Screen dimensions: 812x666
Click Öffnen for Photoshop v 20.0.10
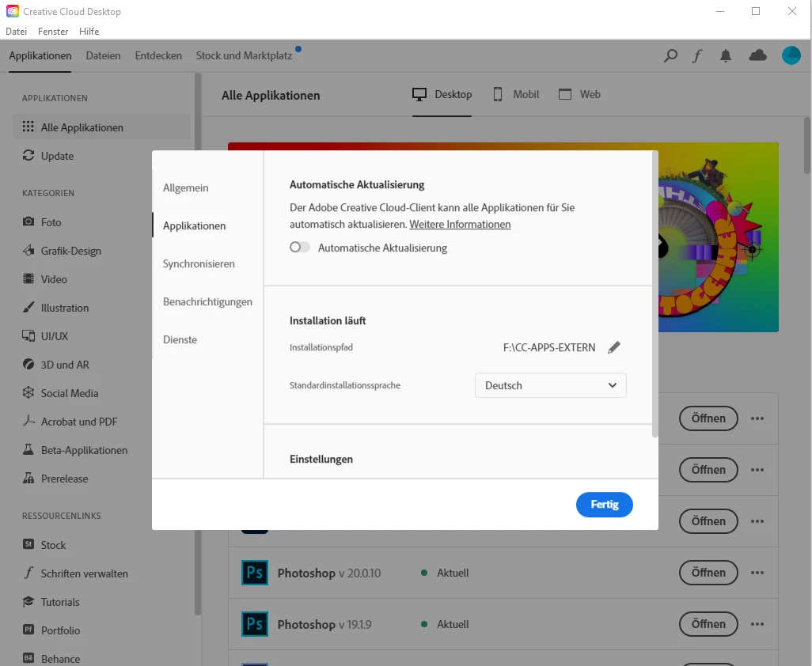(708, 573)
